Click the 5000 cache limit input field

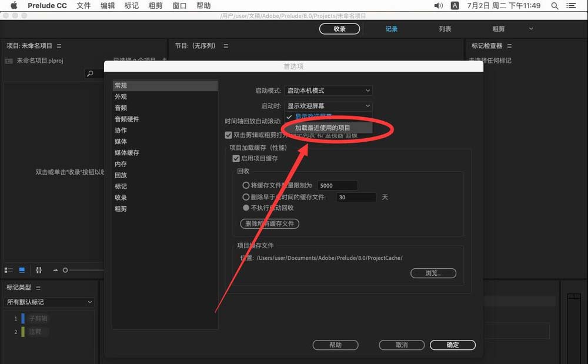pos(337,185)
